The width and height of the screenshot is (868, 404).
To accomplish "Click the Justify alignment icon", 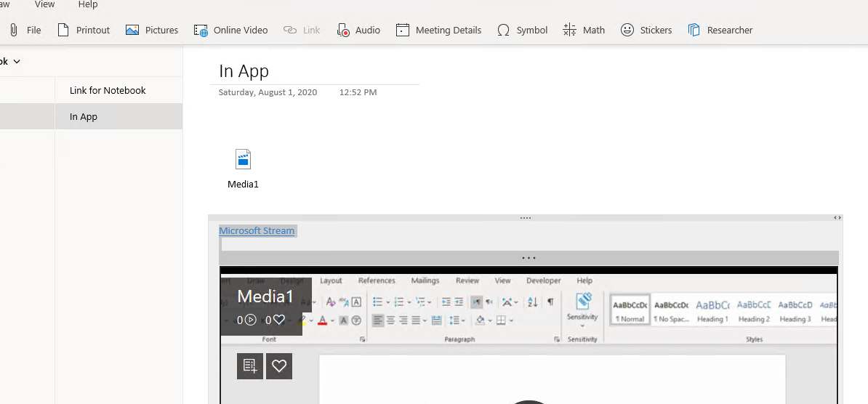I will (416, 320).
